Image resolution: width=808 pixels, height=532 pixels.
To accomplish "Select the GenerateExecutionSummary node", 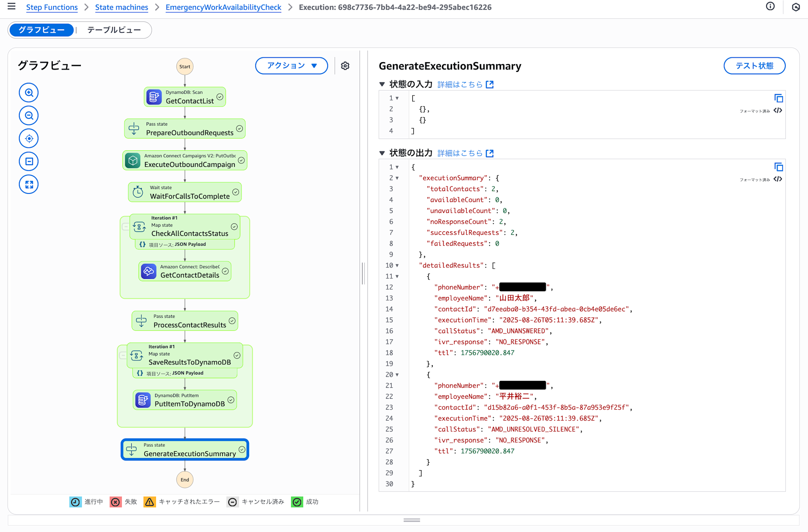I will coord(185,450).
